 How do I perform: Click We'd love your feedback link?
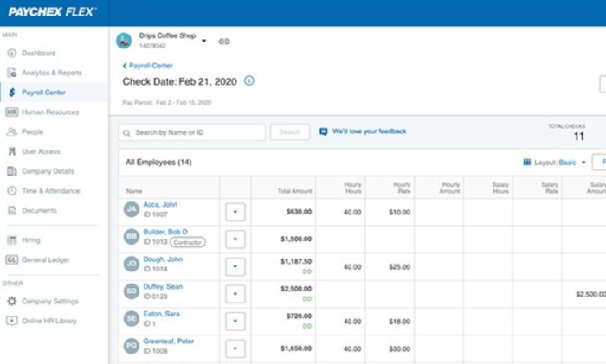pos(369,131)
